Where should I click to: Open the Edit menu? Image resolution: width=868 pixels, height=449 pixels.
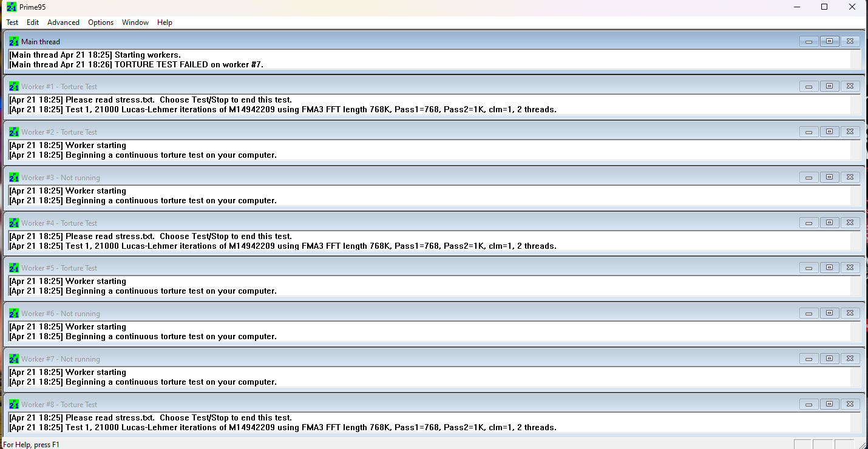coord(33,22)
